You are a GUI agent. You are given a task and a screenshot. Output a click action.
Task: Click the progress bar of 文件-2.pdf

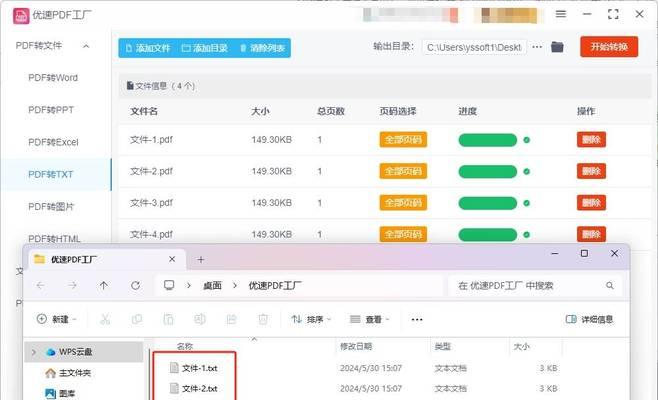(488, 171)
